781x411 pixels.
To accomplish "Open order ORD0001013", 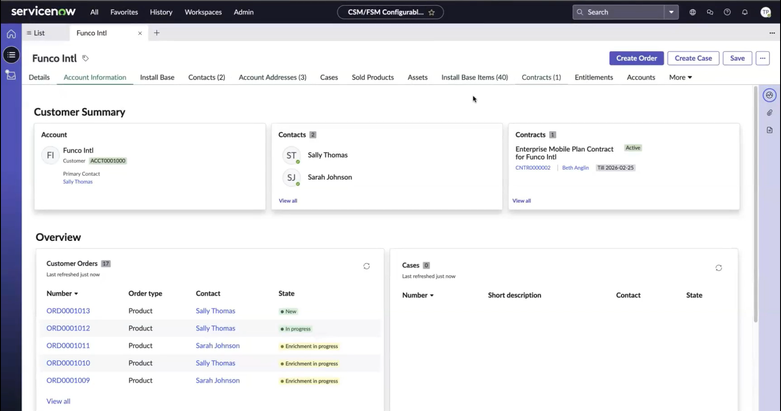I will [68, 311].
